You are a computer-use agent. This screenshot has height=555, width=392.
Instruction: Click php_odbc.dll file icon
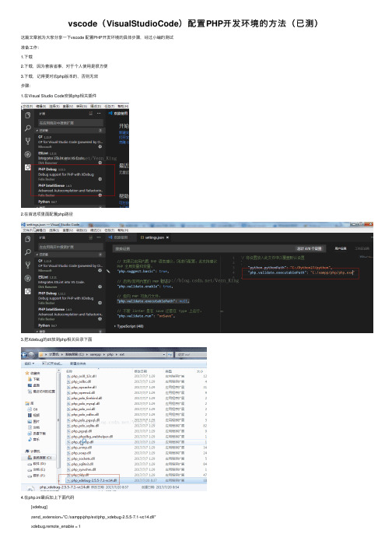68,381
